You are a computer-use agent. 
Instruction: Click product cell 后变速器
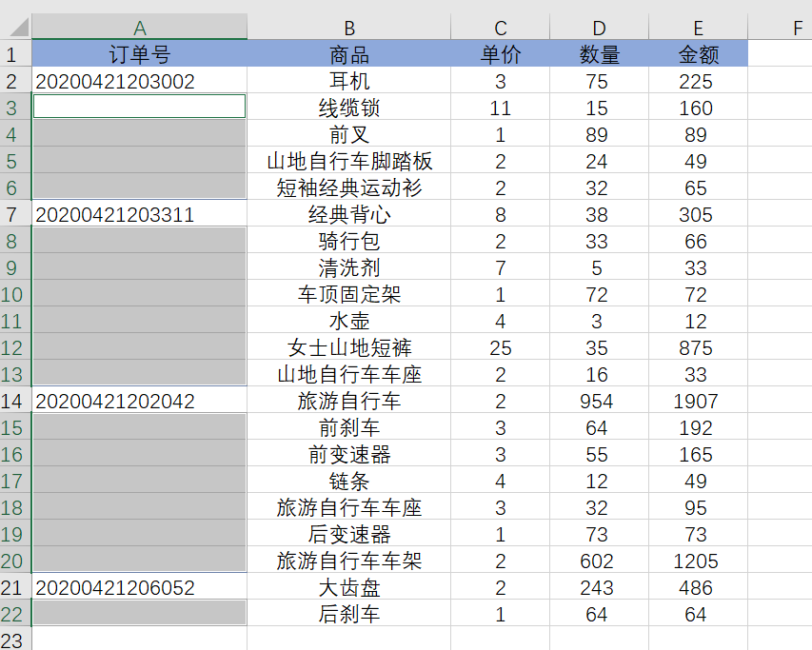349,534
